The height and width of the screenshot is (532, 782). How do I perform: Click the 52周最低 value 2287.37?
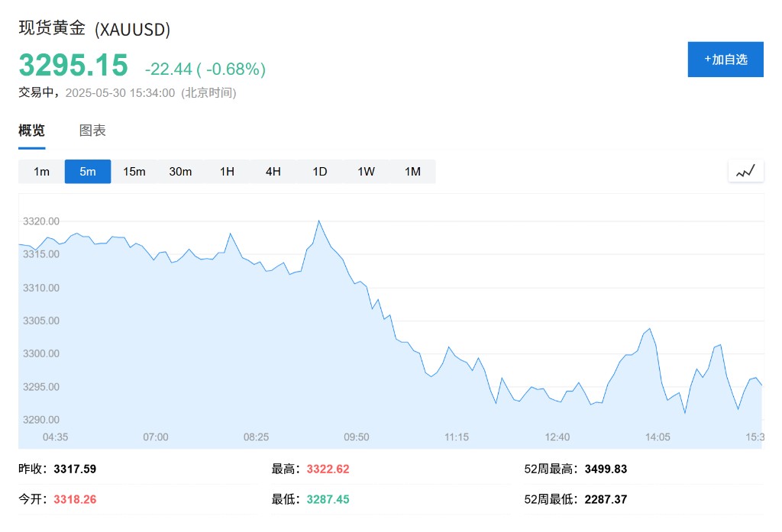(606, 499)
